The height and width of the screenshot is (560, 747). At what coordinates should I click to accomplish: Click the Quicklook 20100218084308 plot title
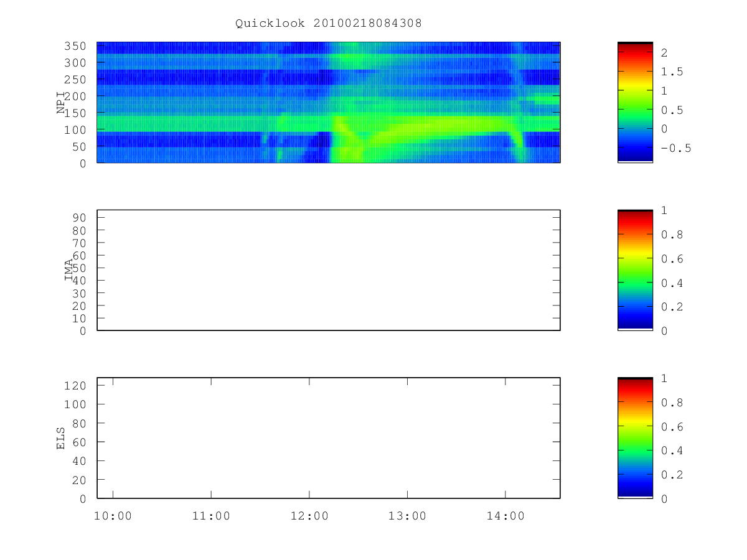[329, 24]
